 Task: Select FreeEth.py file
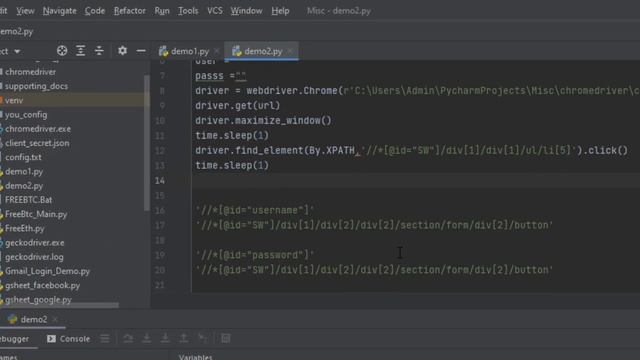25,229
